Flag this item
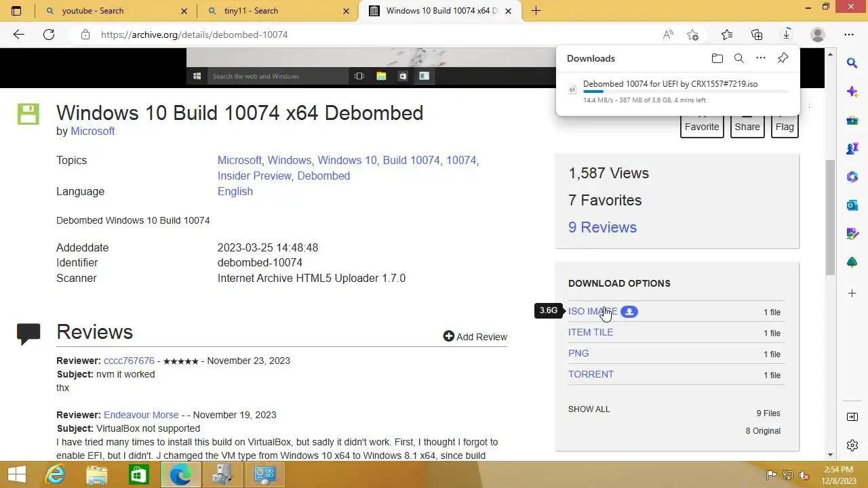 click(x=785, y=126)
